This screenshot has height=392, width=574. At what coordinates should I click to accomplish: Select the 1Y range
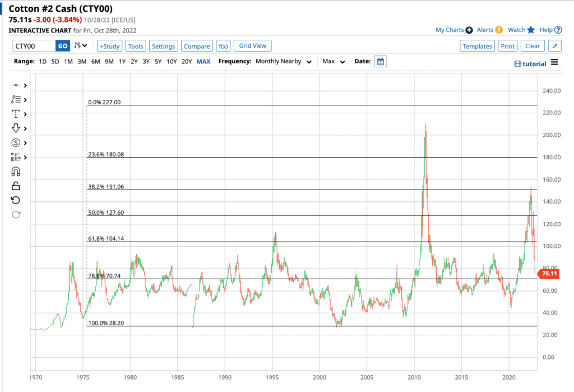point(122,62)
